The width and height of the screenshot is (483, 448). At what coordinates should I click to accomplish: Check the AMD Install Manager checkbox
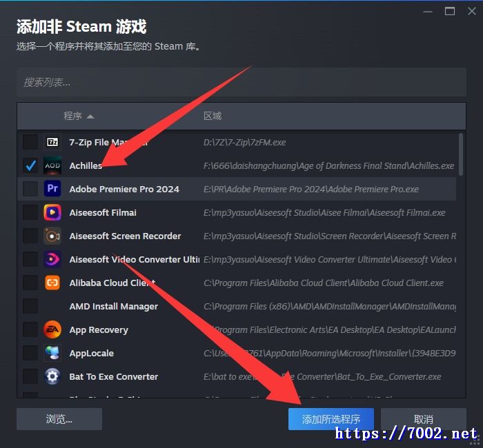[x=30, y=306]
